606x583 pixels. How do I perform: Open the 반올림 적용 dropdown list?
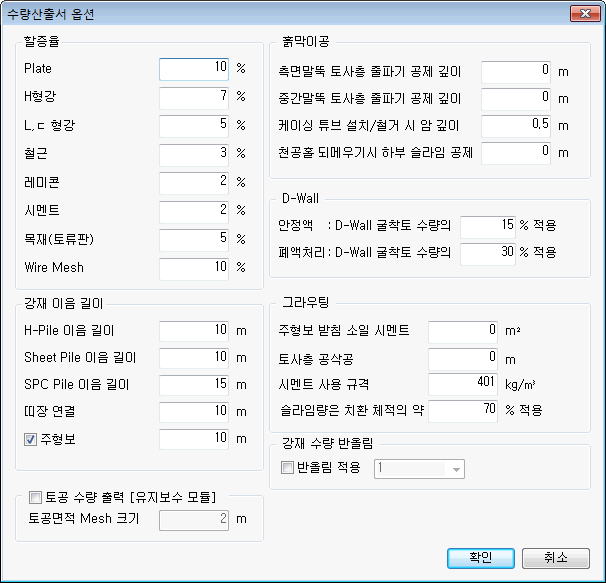pos(457,468)
